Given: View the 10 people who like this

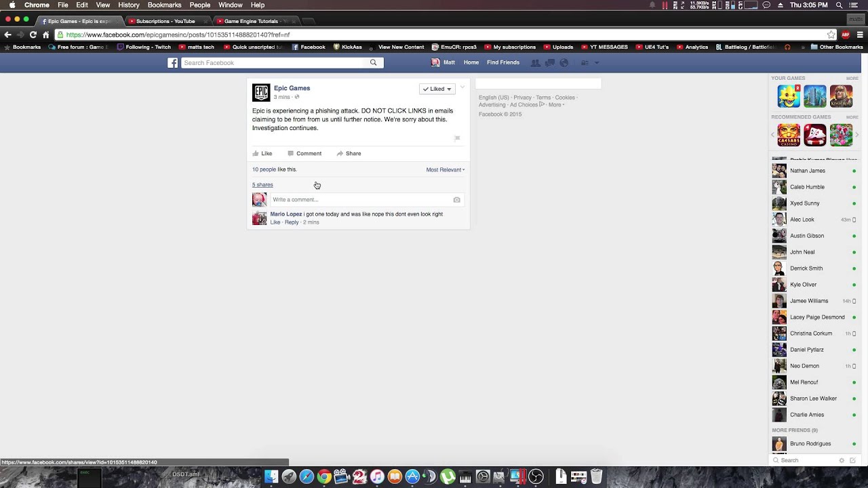Looking at the screenshot, I should [x=264, y=169].
